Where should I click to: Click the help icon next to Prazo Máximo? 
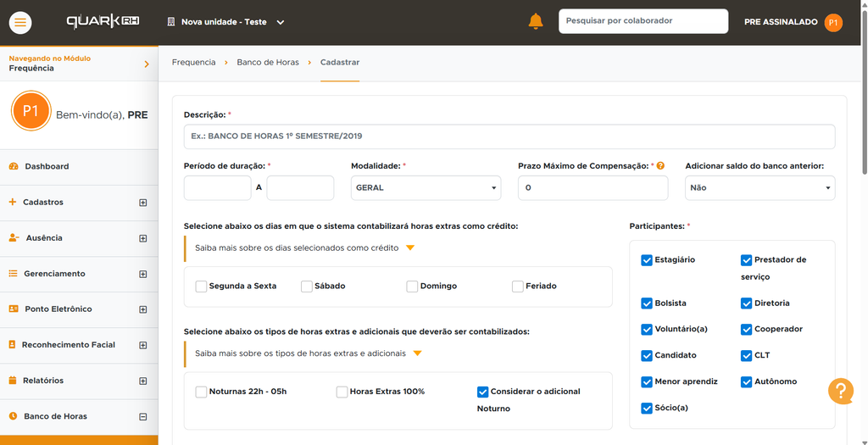point(660,165)
